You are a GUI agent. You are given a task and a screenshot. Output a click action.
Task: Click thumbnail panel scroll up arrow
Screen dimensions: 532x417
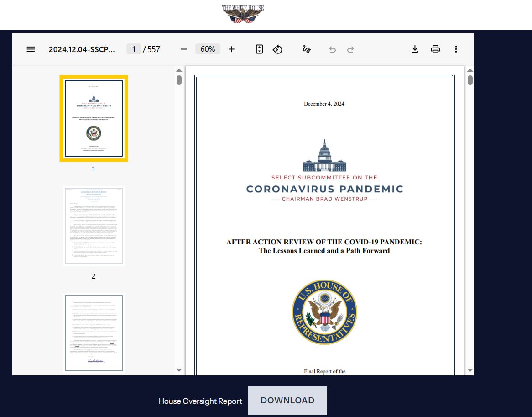(179, 70)
